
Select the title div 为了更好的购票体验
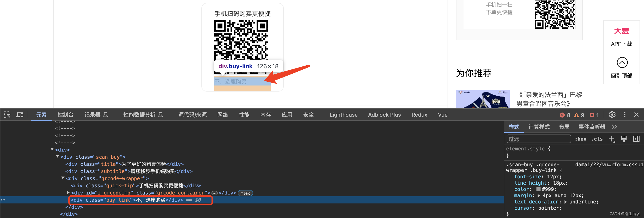[124, 164]
